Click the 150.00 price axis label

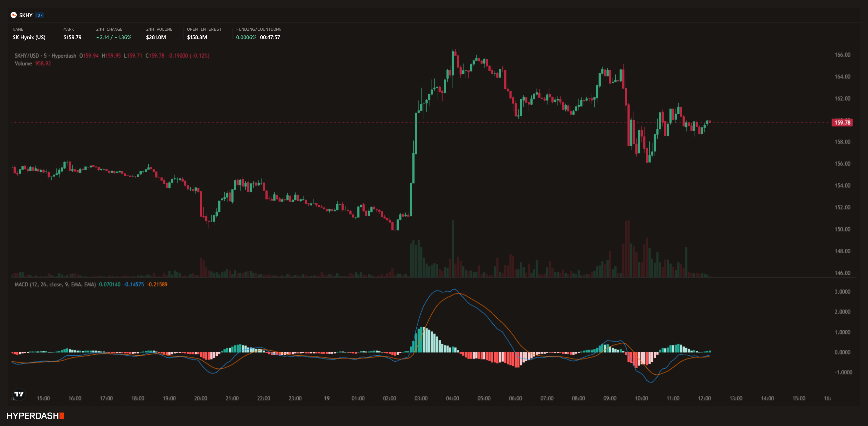coord(842,229)
